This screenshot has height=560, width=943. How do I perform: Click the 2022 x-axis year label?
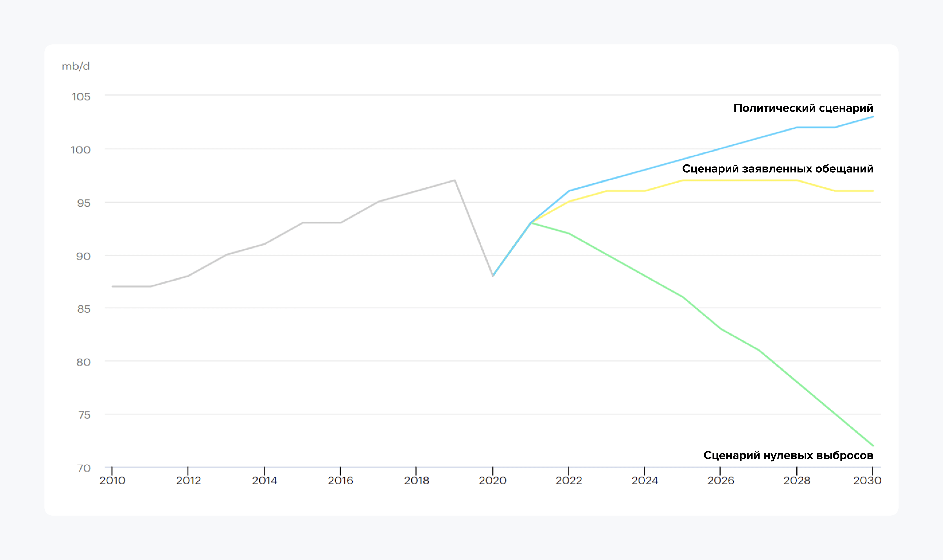(x=568, y=480)
